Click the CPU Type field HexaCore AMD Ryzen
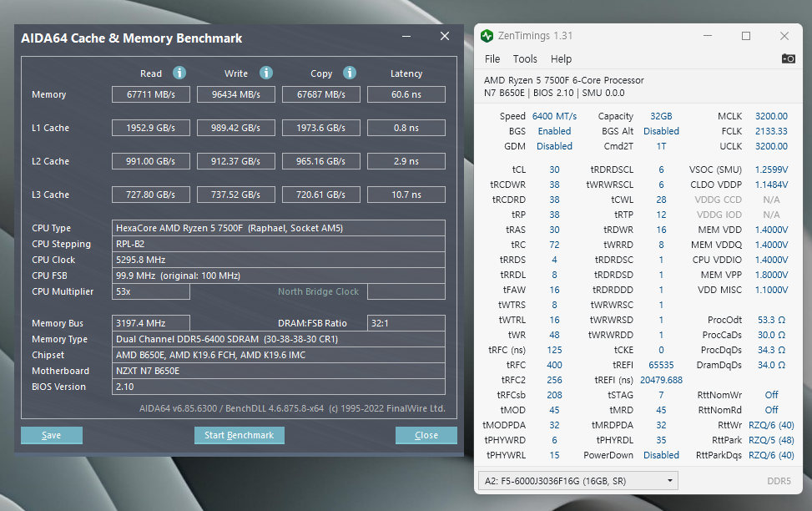812x511 pixels. point(279,228)
